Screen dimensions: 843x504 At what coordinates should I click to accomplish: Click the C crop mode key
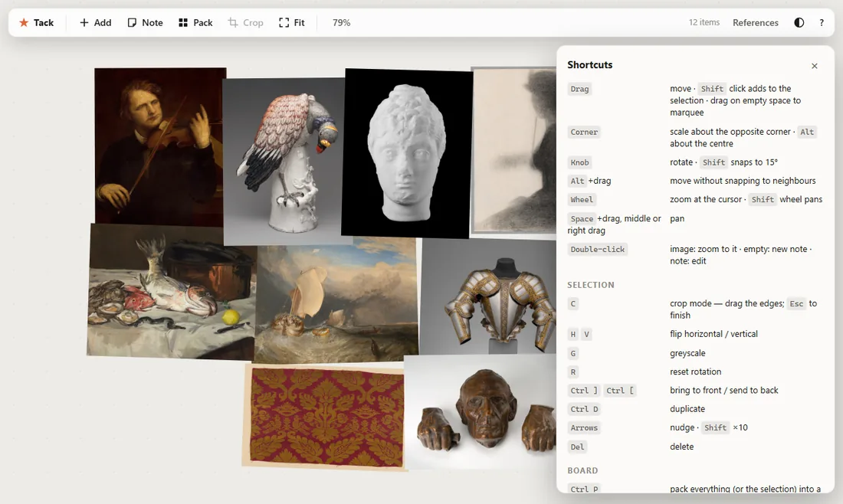pyautogui.click(x=573, y=304)
